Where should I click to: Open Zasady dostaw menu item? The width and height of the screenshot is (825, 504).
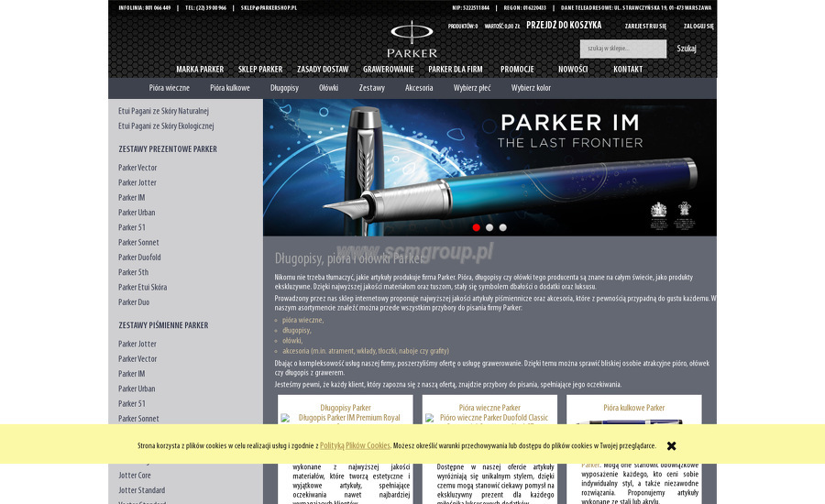(x=323, y=69)
